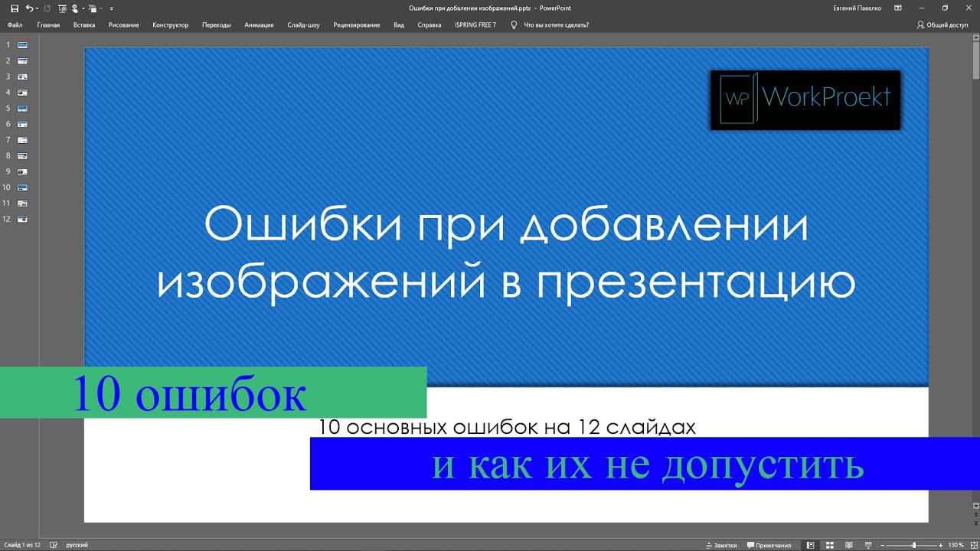Image resolution: width=980 pixels, height=551 pixels.
Task: Select slide 4 thumbnail in the slide panel
Action: pos(22,92)
